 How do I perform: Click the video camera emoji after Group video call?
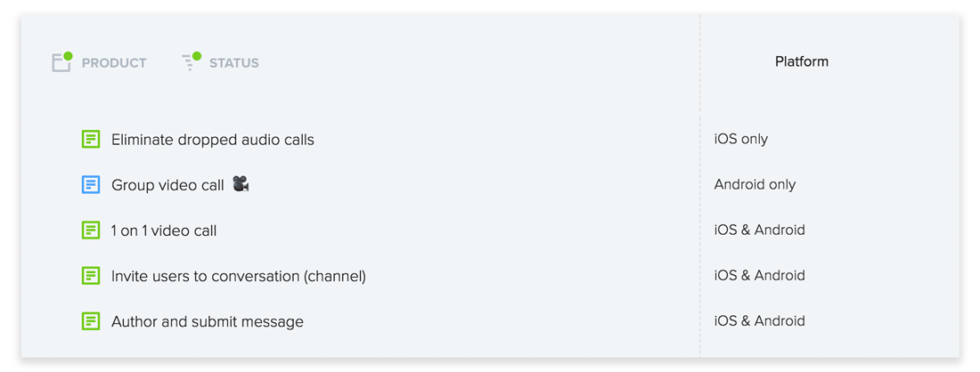click(x=241, y=184)
